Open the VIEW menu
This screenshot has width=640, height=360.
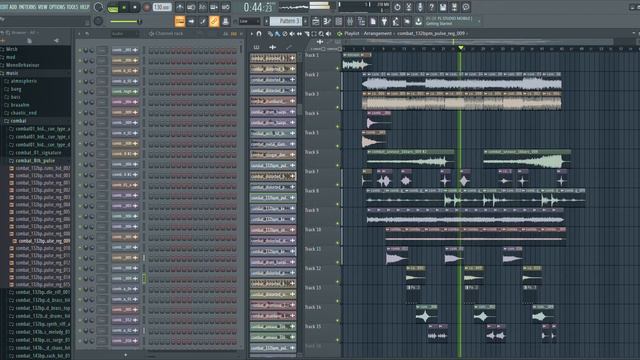click(42, 7)
